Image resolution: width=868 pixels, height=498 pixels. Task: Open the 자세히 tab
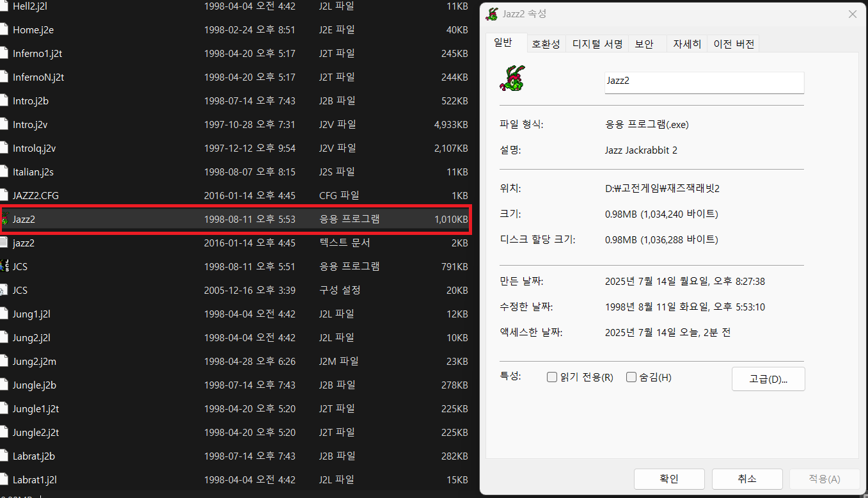[687, 44]
